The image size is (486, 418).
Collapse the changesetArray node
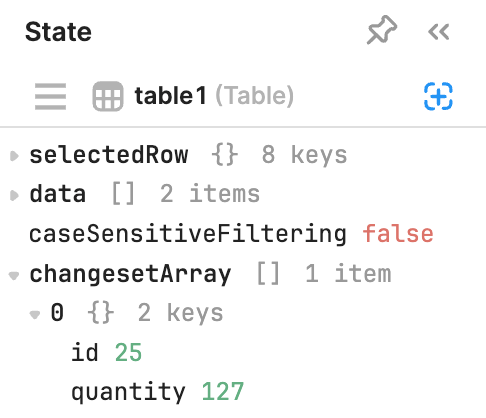[14, 276]
